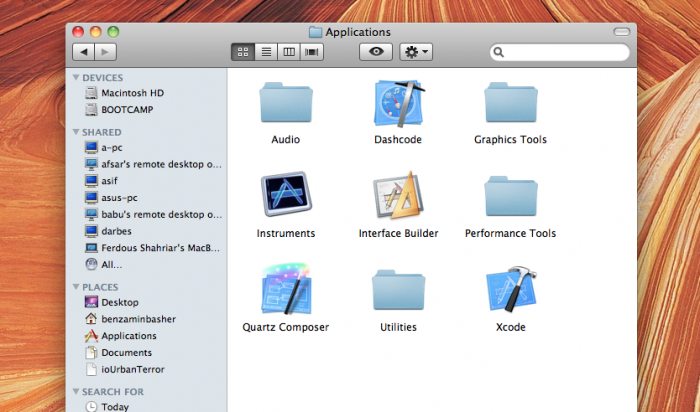Open the Performance Tools folder
The image size is (700, 412).
pos(510,196)
